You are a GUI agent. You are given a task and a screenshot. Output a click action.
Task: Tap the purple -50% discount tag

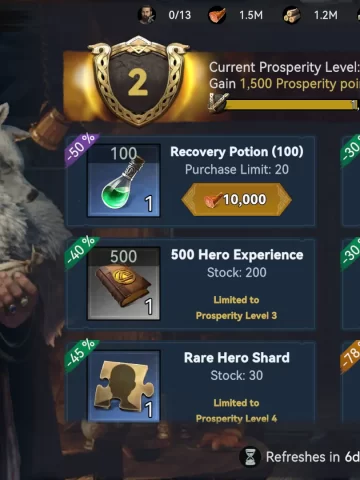82,149
